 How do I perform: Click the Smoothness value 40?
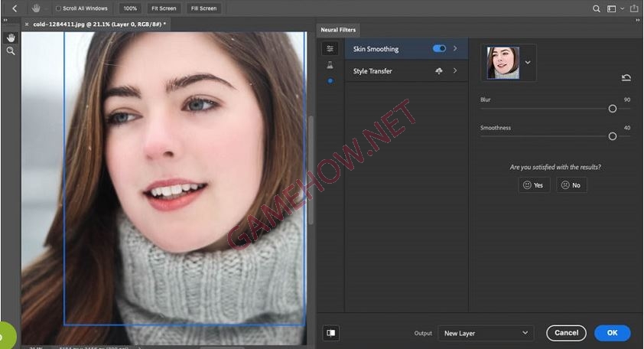pyautogui.click(x=626, y=128)
